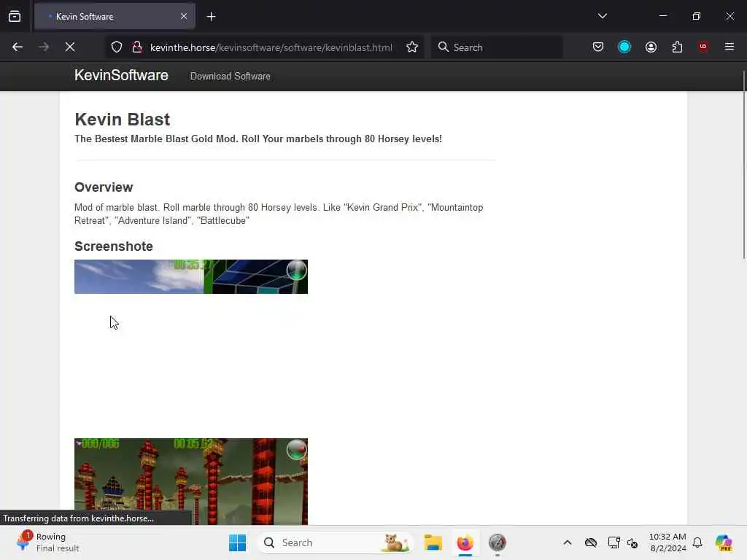Open a new tab with plus button

click(x=211, y=17)
